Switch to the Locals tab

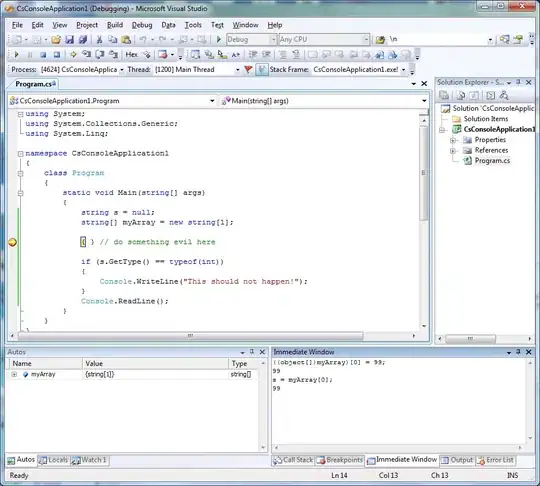pos(53,460)
